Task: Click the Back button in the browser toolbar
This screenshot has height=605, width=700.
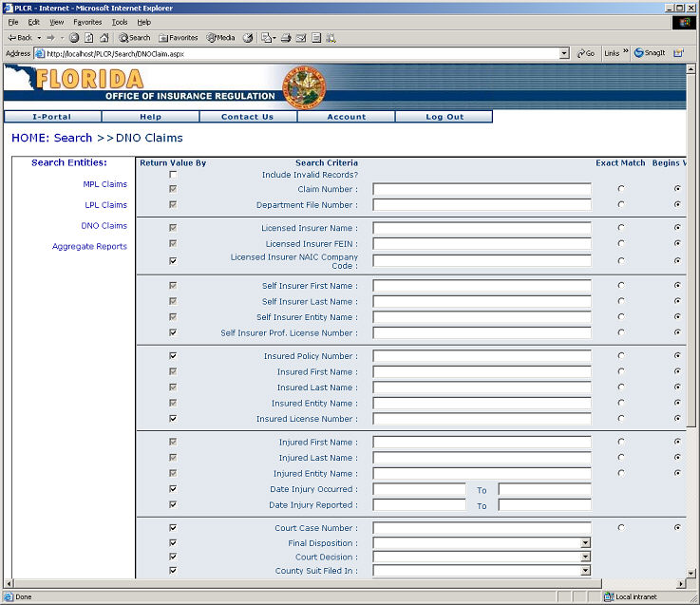Action: click(19, 38)
